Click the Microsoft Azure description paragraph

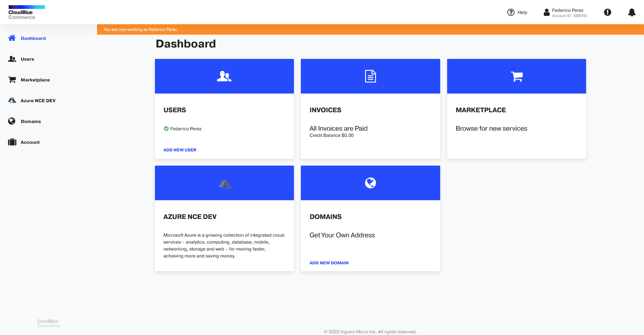click(224, 246)
